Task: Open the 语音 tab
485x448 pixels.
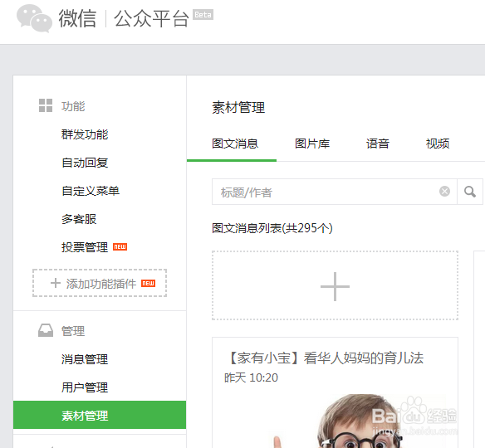Action: tap(377, 144)
